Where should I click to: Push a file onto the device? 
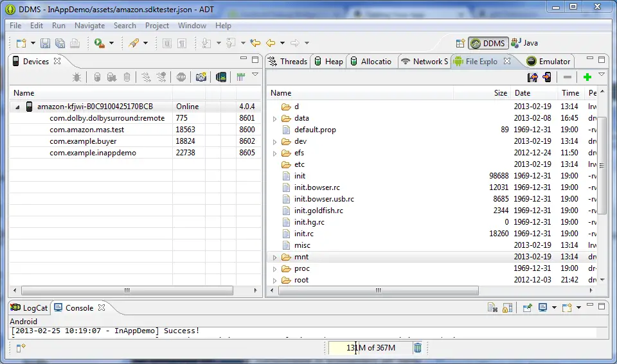(546, 77)
